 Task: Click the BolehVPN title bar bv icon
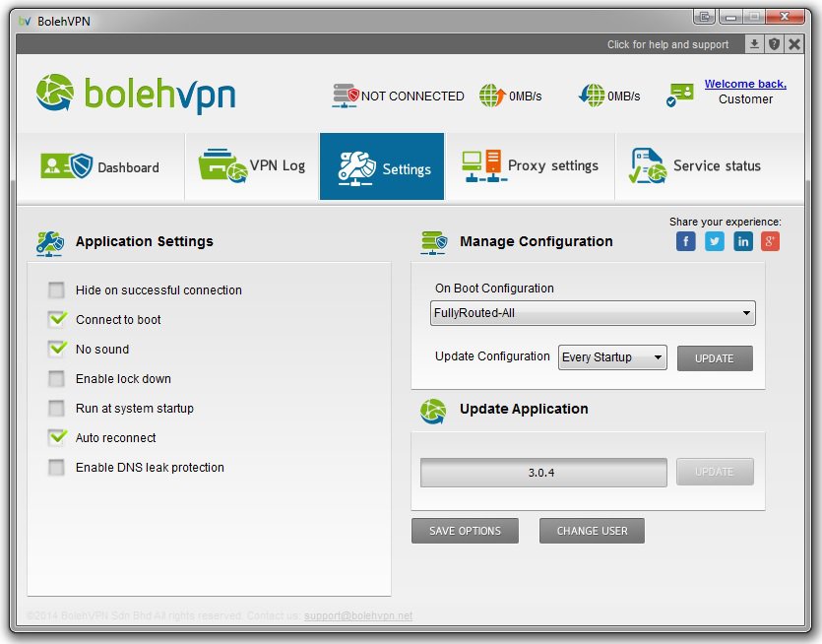tap(25, 21)
